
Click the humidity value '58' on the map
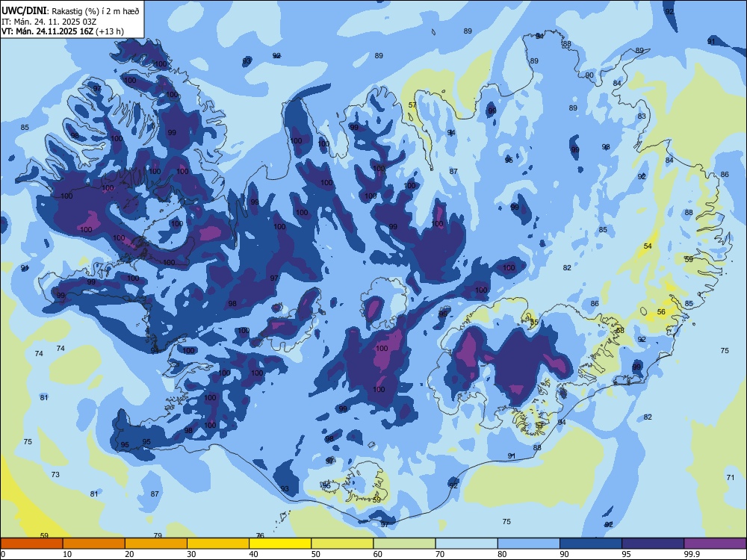tap(620, 331)
